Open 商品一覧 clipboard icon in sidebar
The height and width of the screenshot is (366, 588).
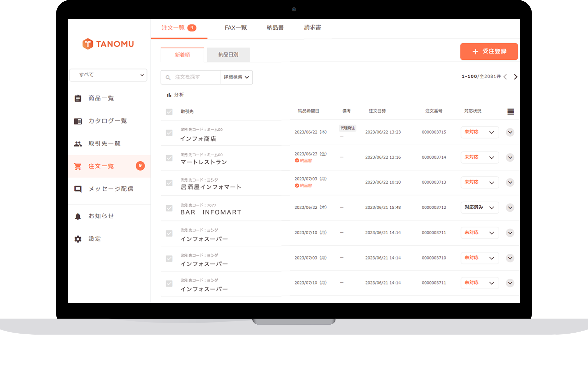coord(78,98)
